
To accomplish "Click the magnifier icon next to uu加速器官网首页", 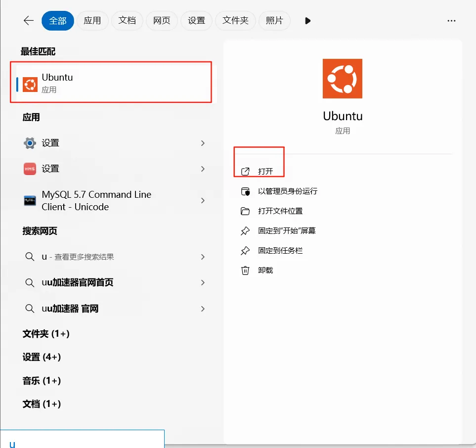I will 30,282.
